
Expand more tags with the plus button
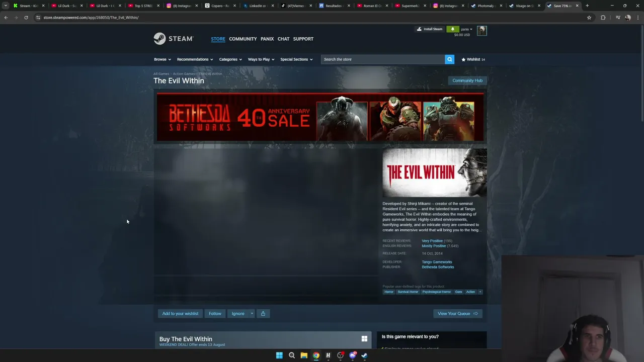point(480,292)
